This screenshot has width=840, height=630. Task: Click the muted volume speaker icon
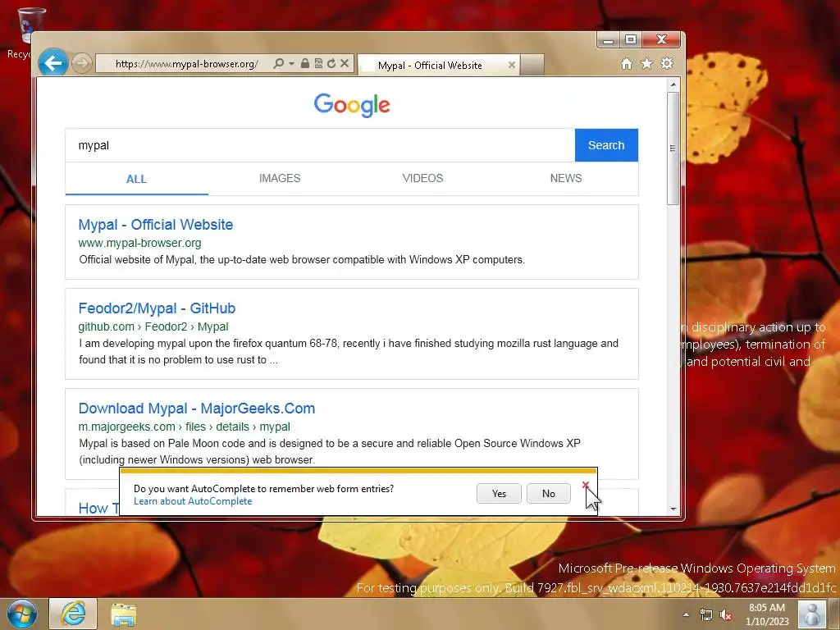[x=726, y=614]
